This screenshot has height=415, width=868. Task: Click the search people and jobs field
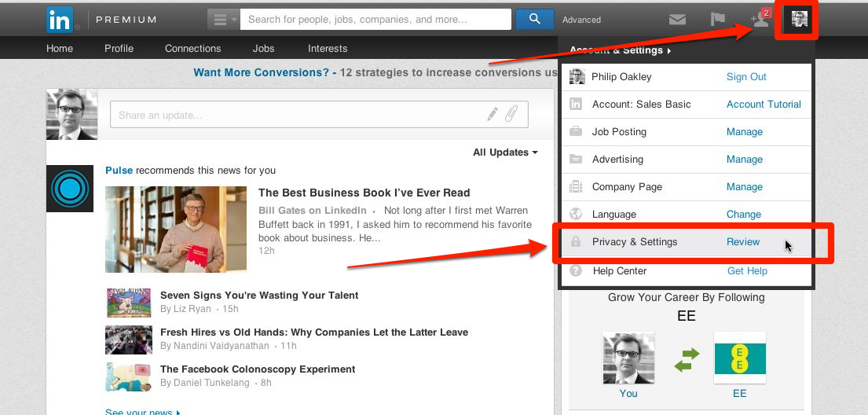(x=376, y=20)
